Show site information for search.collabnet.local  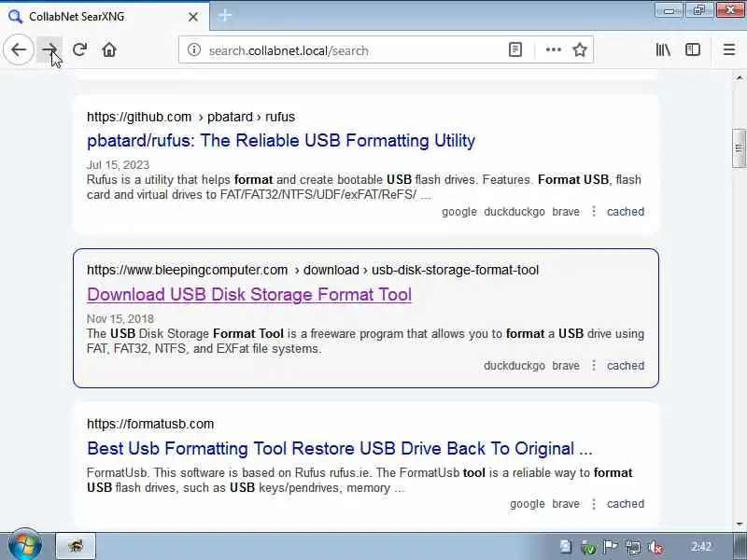coord(194,49)
